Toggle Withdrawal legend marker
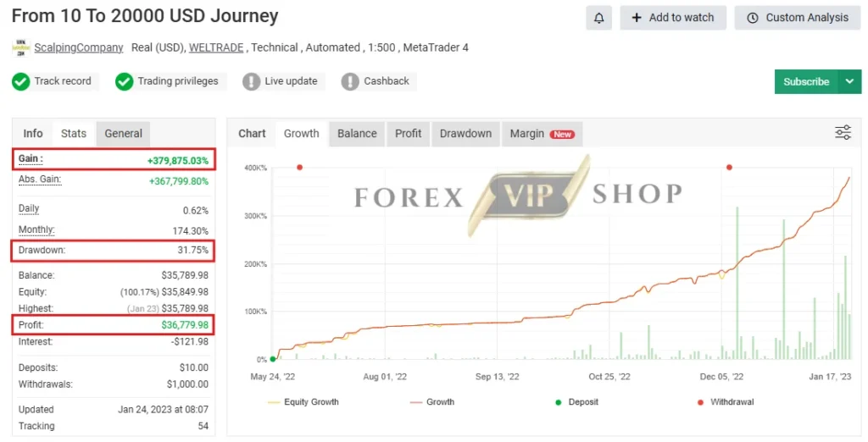 tap(726, 402)
